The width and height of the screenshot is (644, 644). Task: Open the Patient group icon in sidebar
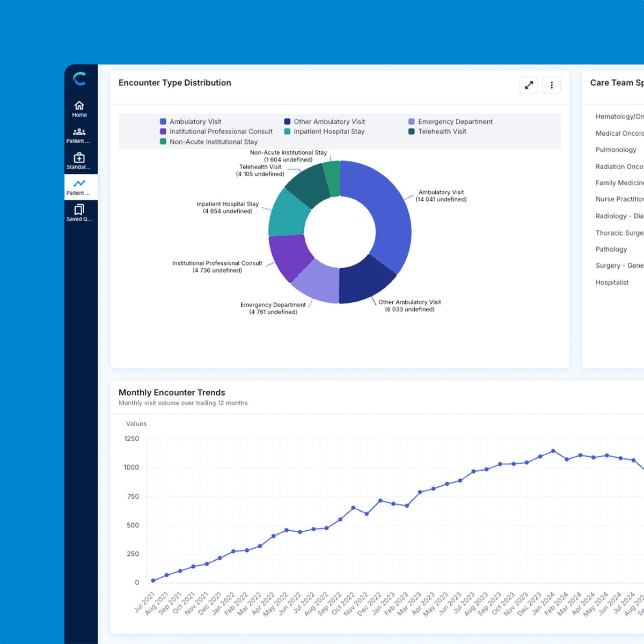(x=79, y=135)
